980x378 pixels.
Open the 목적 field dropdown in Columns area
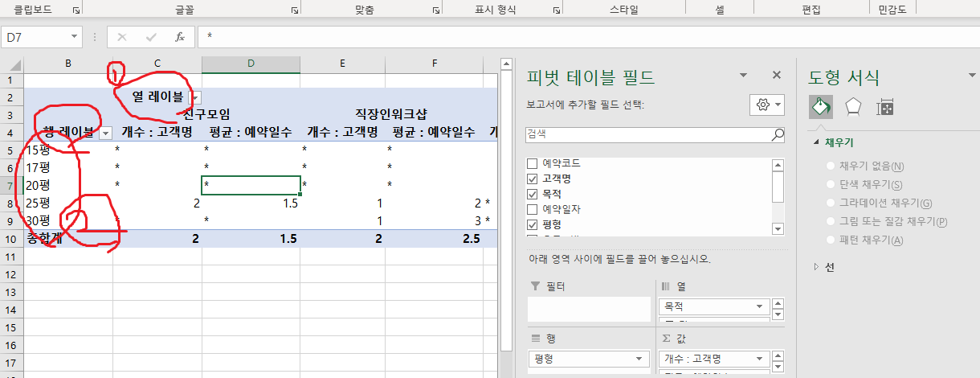pos(758,306)
